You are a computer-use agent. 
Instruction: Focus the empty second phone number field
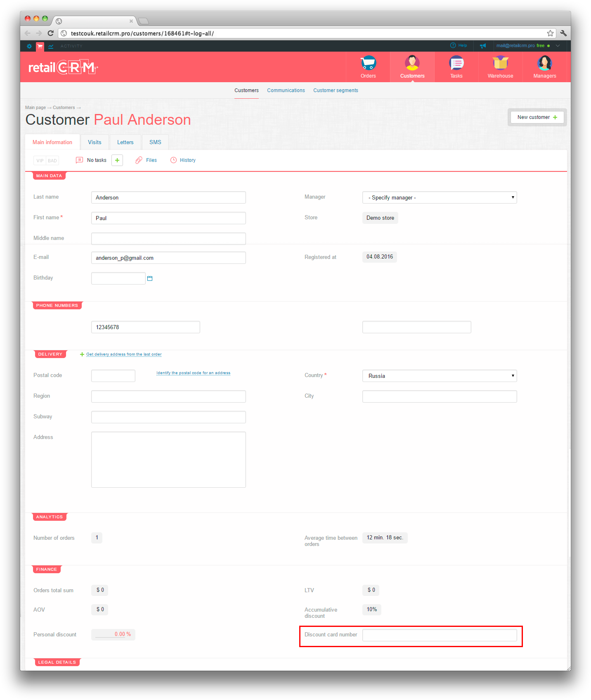(417, 327)
